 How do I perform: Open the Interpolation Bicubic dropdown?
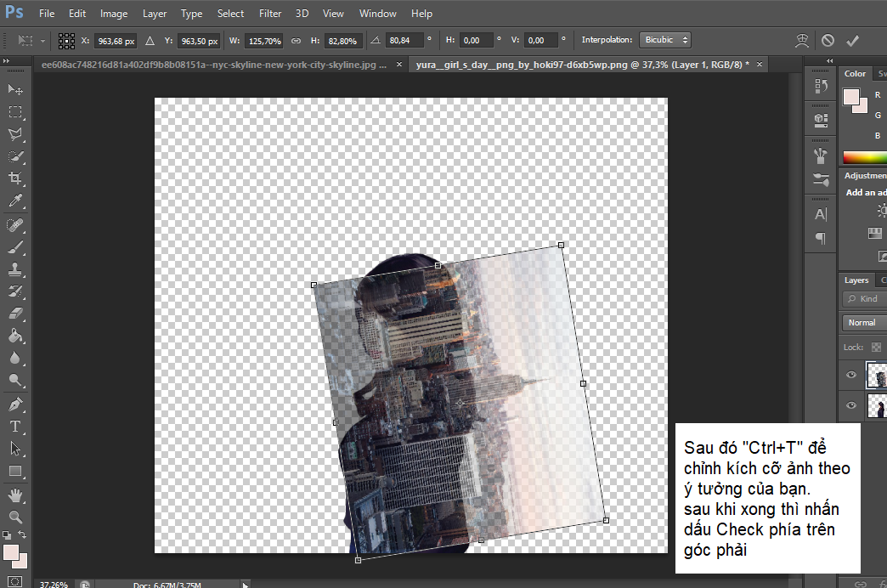665,40
